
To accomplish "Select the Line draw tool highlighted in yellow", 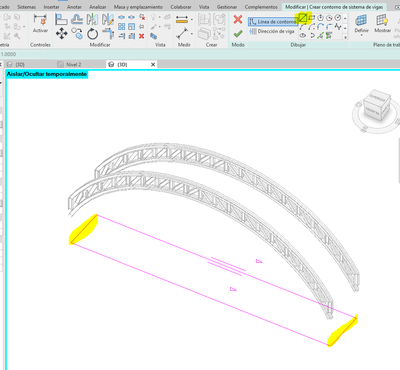I will coord(303,18).
